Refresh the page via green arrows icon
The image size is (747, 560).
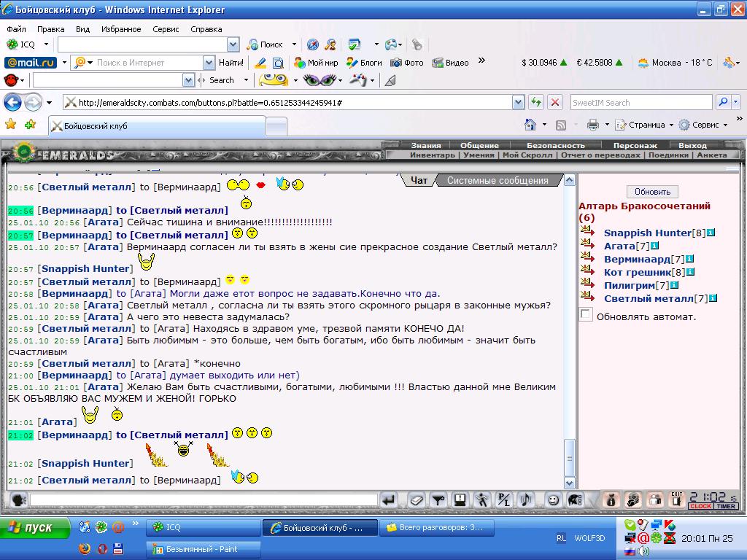pyautogui.click(x=536, y=102)
